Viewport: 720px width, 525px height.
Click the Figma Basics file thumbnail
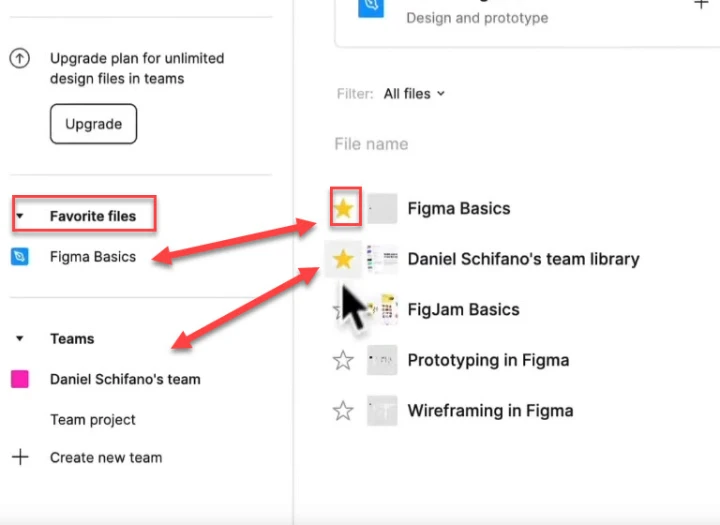pos(382,209)
